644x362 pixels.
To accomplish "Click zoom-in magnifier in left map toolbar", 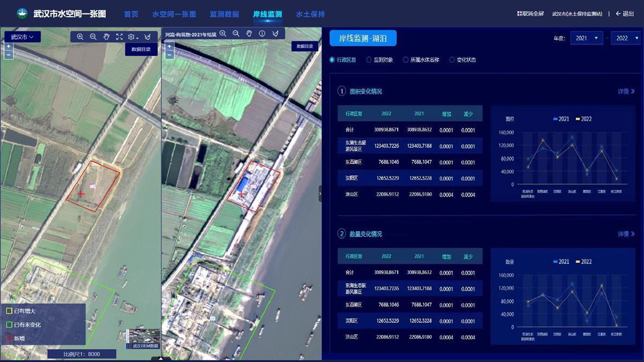I will [x=80, y=36].
